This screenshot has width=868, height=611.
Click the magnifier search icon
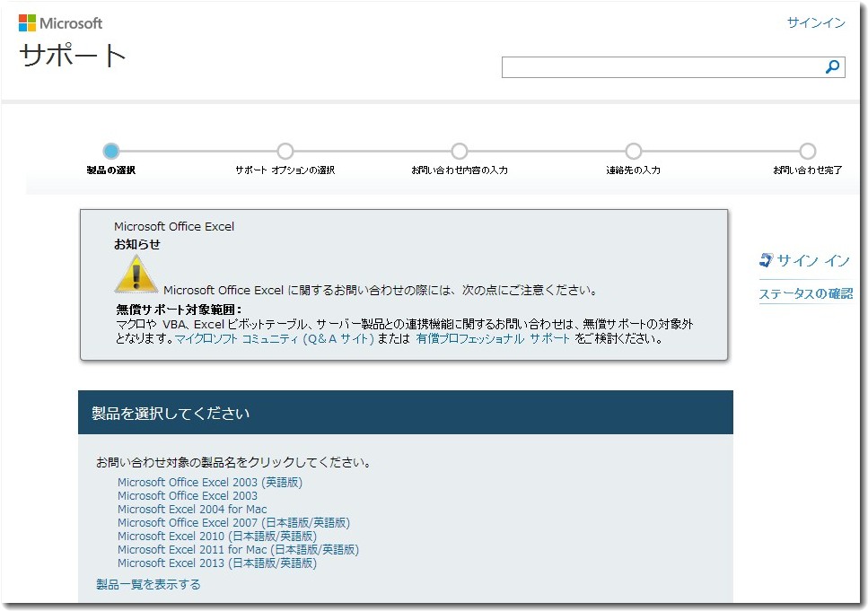(832, 67)
